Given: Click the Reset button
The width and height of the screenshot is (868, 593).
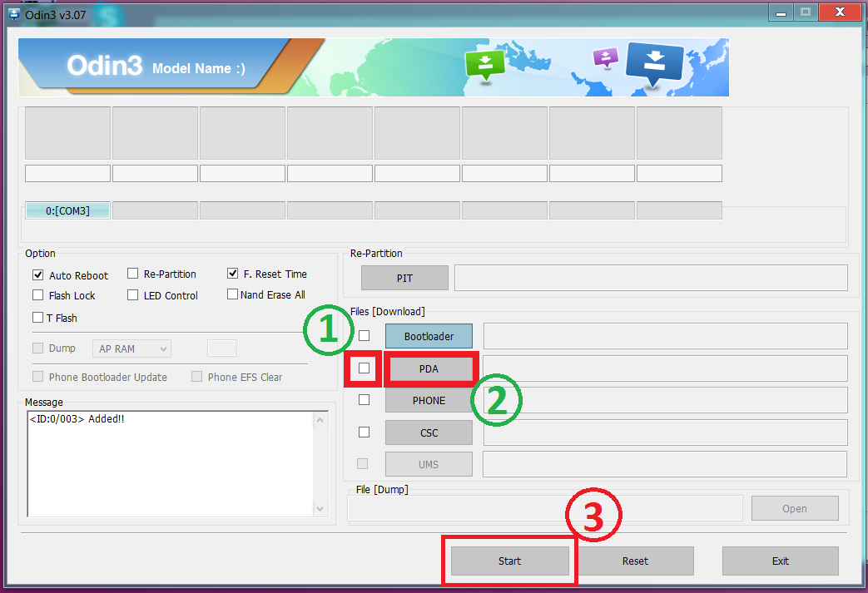Looking at the screenshot, I should [x=635, y=561].
